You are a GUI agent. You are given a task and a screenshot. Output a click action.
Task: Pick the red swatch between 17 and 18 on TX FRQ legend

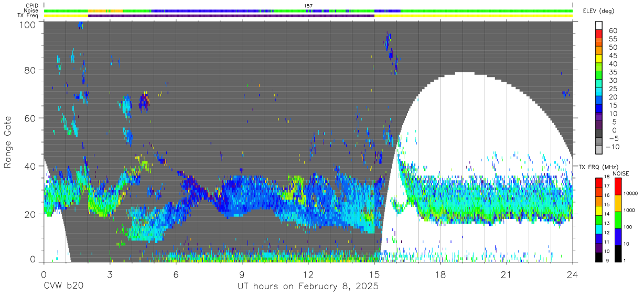click(599, 182)
